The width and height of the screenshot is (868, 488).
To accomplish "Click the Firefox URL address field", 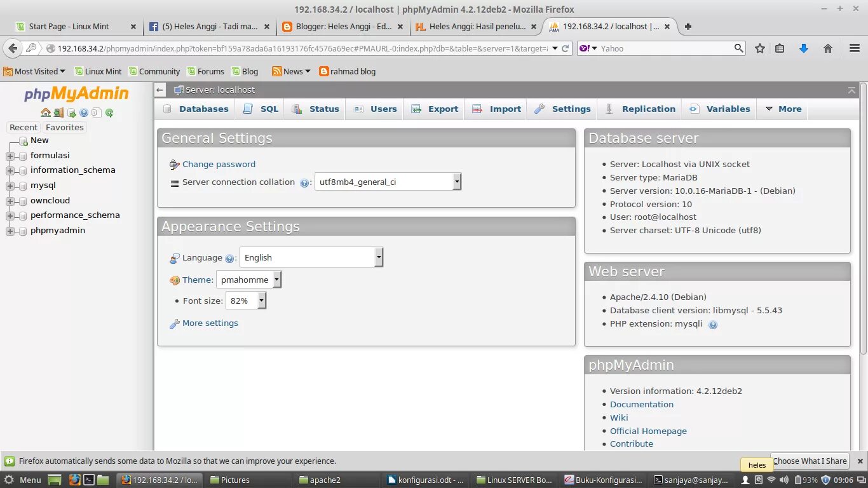I will point(302,48).
